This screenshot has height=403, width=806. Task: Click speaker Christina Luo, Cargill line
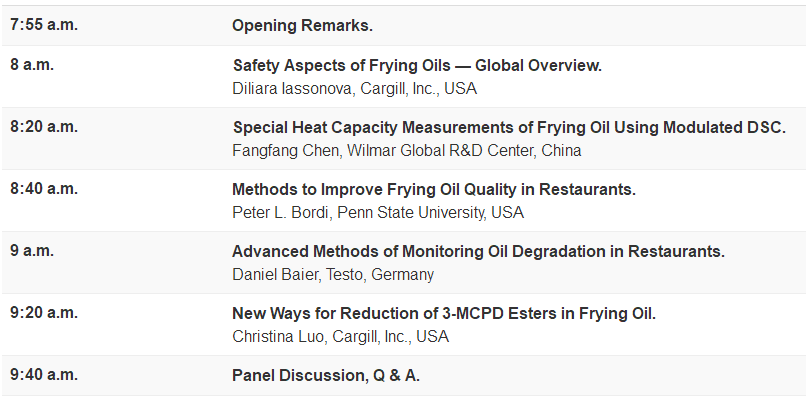click(x=341, y=336)
